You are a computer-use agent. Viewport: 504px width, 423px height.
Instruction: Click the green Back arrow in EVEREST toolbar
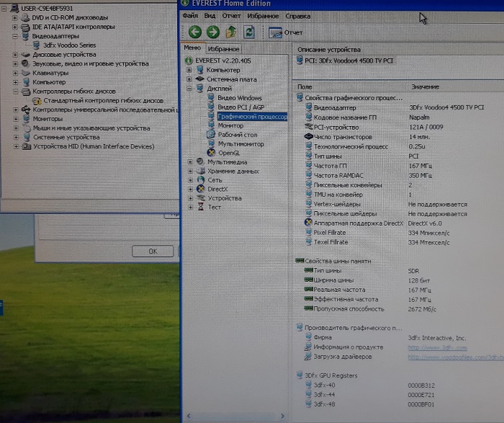coord(195,32)
